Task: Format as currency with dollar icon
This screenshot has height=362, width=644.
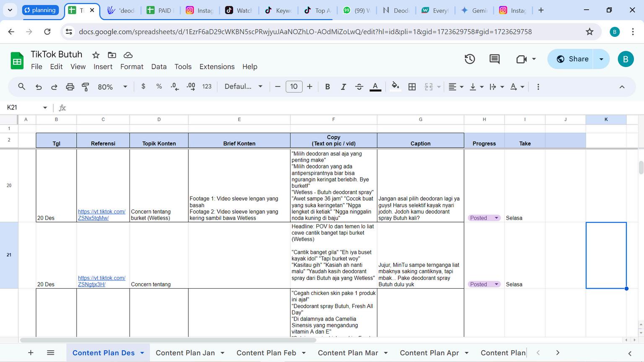Action: pos(143,86)
